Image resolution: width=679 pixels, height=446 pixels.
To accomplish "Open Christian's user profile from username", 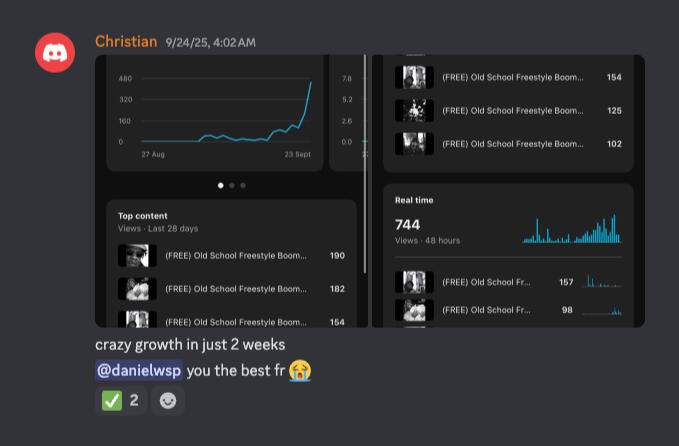I will (x=126, y=42).
